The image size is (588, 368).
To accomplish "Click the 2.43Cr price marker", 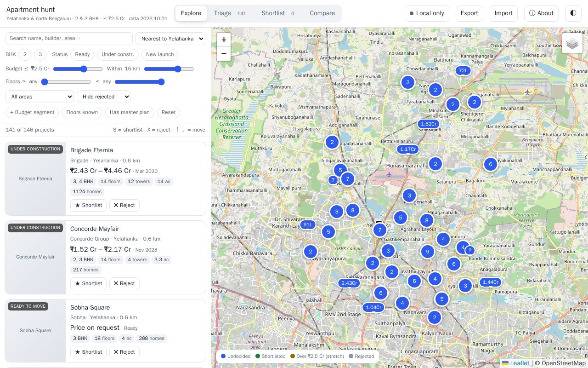I will tap(349, 283).
